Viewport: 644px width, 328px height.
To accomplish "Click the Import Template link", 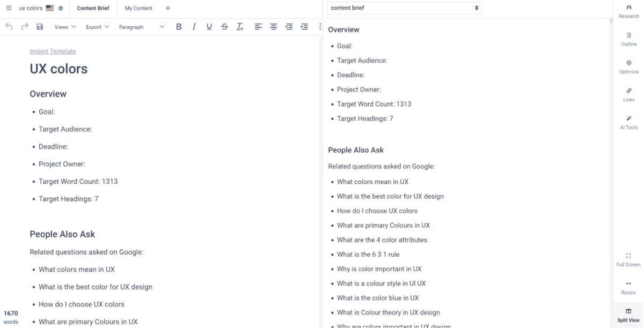I will point(53,51).
